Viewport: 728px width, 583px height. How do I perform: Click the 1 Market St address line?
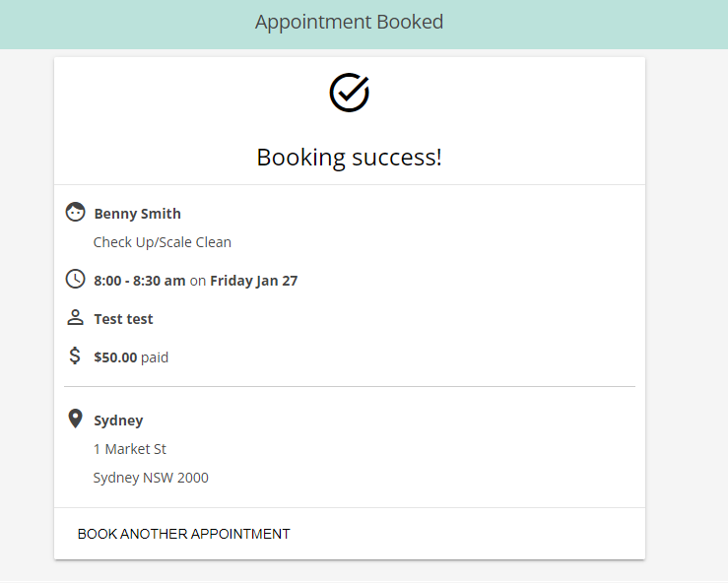[x=129, y=449]
